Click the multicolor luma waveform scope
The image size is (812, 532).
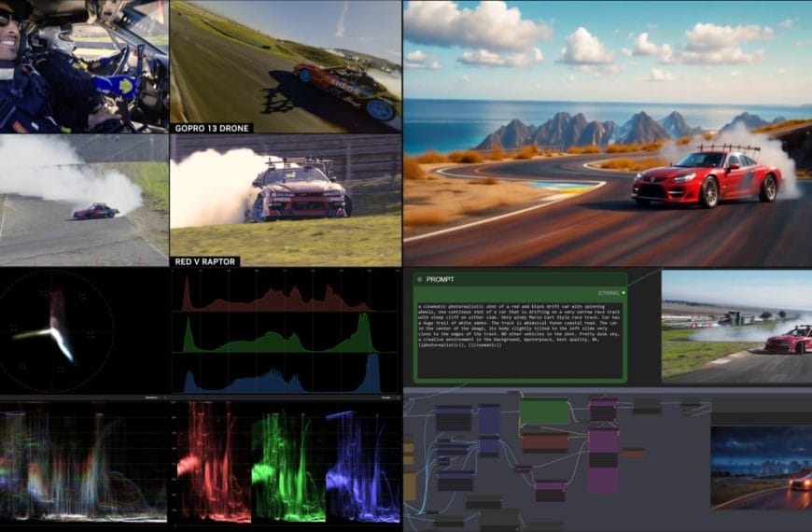pos(83,462)
